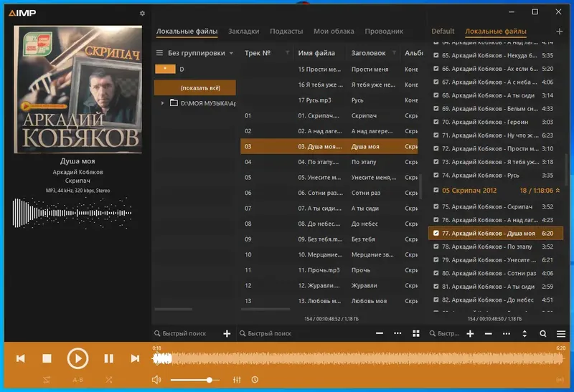Select playlist track 72 Прости меня
Screen dimensions: 574x392
click(496, 148)
